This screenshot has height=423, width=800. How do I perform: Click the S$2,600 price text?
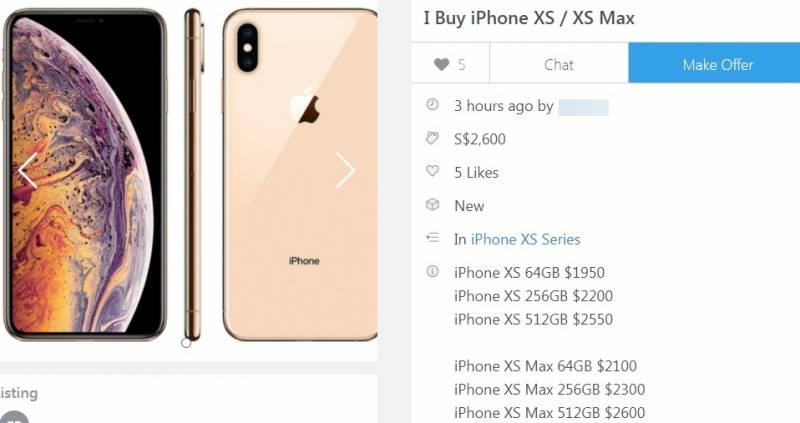(480, 139)
